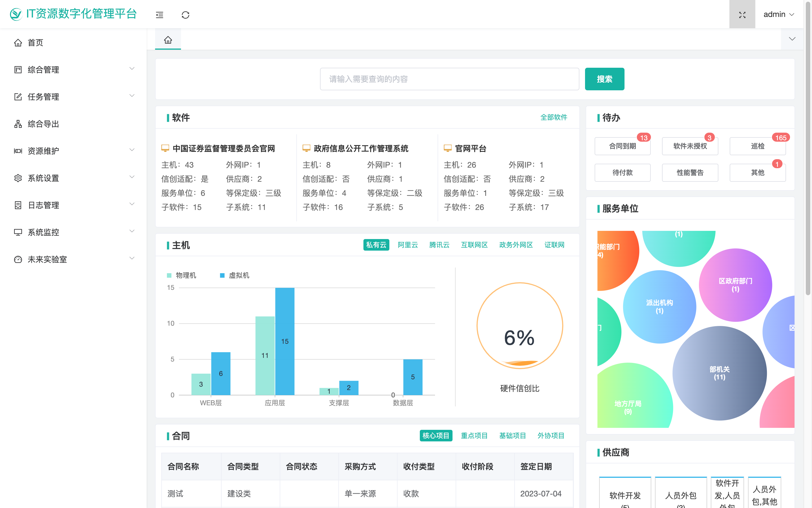Click the 巡检 todo button
Image resolution: width=812 pixels, height=508 pixels.
[x=758, y=146]
